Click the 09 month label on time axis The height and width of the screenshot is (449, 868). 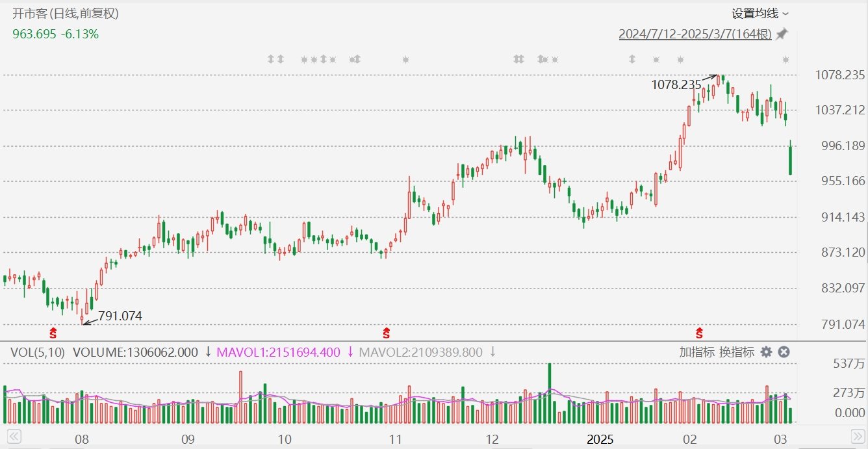pyautogui.click(x=187, y=439)
